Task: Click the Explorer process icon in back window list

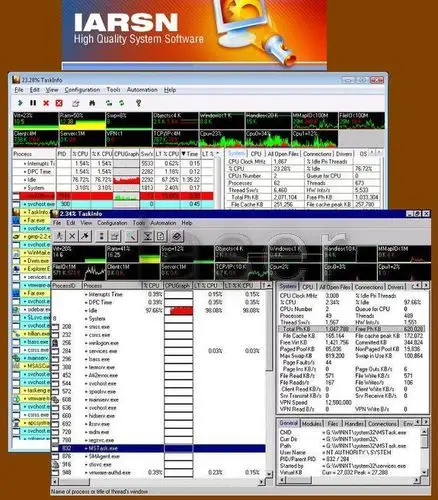Action: (16, 269)
